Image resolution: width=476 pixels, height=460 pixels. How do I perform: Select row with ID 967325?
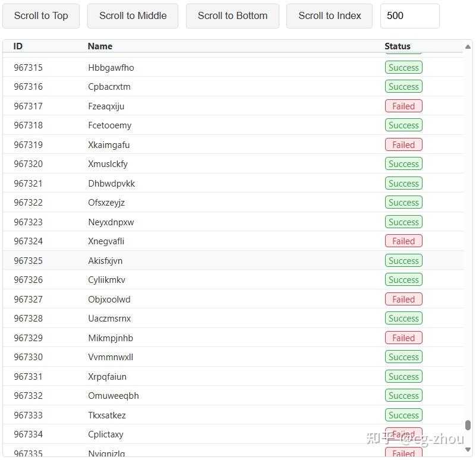tap(29, 261)
